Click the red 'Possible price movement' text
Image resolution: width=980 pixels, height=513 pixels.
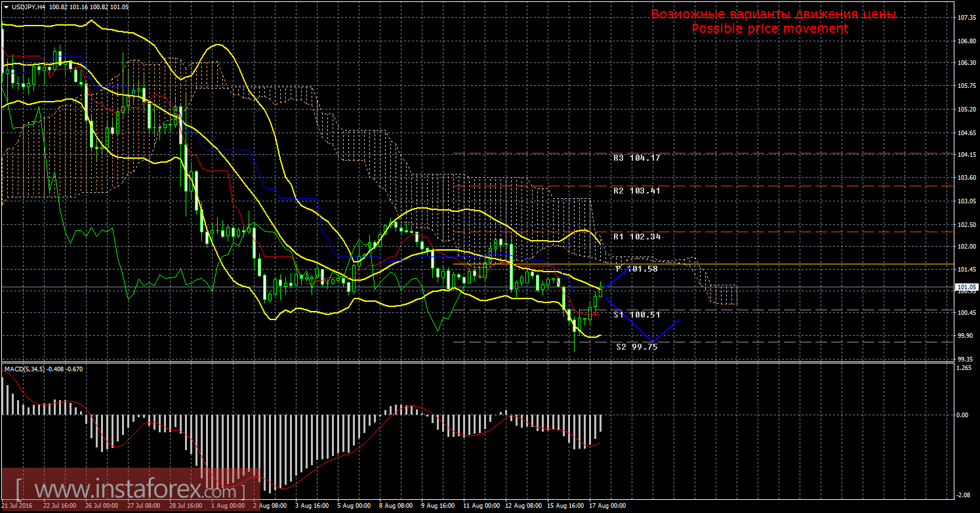tap(769, 29)
